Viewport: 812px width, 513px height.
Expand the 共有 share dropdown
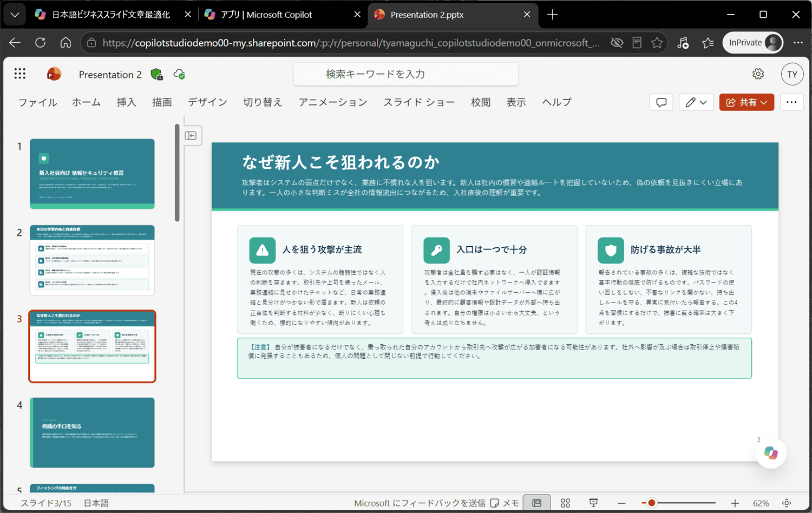(746, 102)
